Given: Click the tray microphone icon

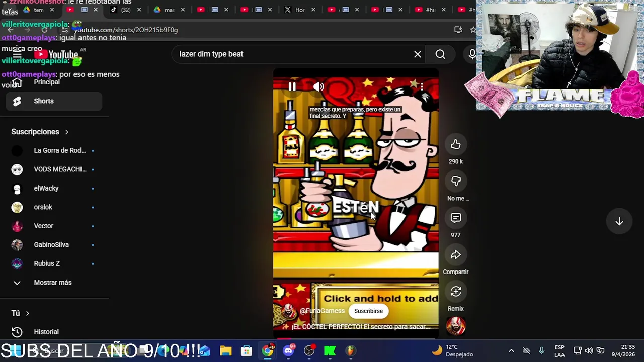Looking at the screenshot, I should 541,351.
